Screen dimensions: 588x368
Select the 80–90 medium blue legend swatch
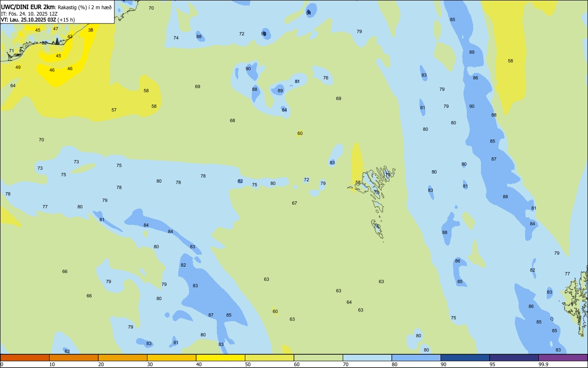pos(416,357)
